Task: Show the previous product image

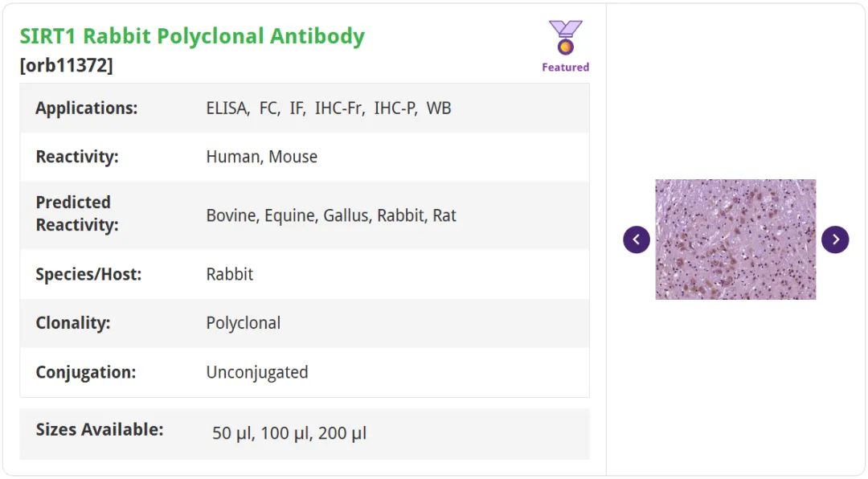Action: pos(637,239)
